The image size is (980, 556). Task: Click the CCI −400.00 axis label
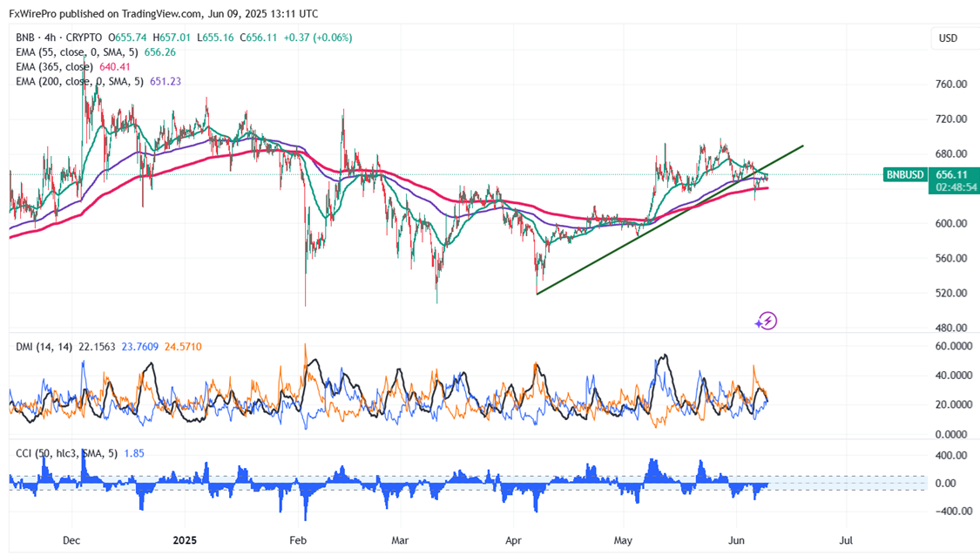[954, 511]
